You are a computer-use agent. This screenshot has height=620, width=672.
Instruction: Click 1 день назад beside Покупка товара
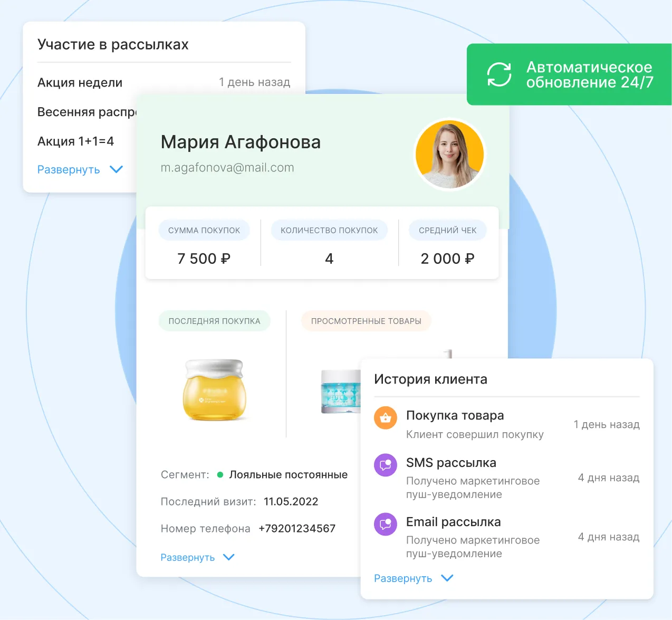pos(607,425)
